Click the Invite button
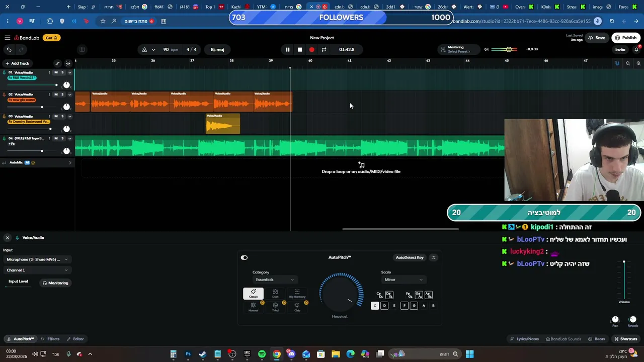The image size is (644, 362). pyautogui.click(x=620, y=49)
